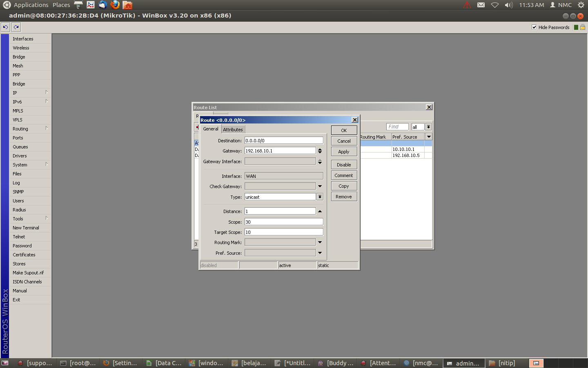The width and height of the screenshot is (588, 368).
Task: Click the Copy button
Action: coord(344,186)
